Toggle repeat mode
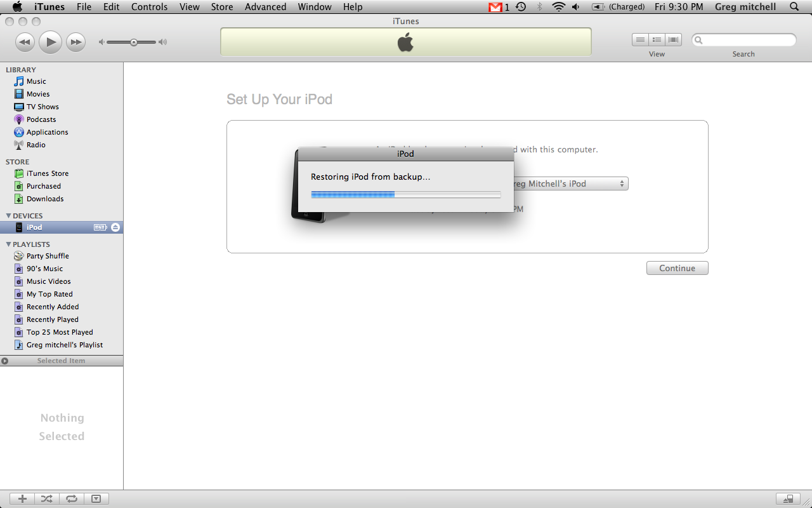812x508 pixels. [x=72, y=499]
